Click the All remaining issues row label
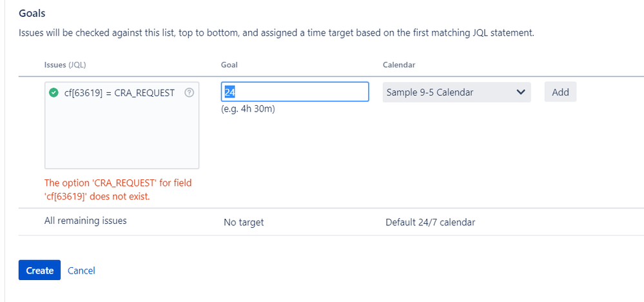The image size is (644, 302). 86,221
